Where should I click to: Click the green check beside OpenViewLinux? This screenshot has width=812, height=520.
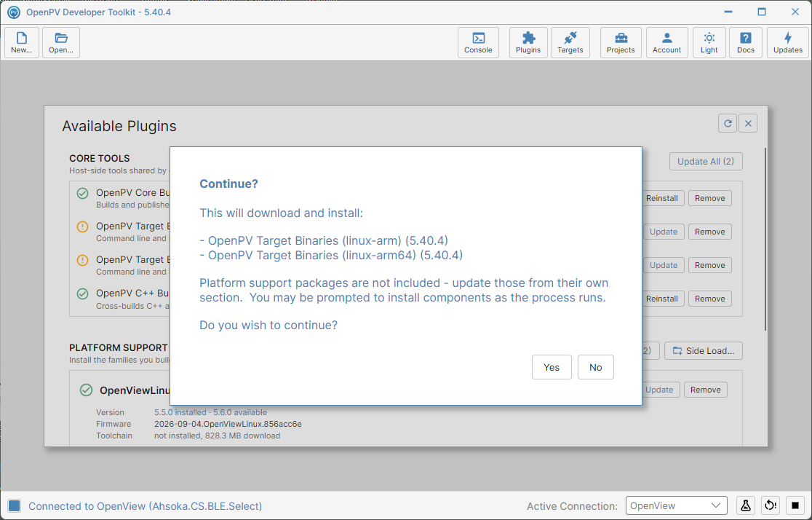coord(87,390)
